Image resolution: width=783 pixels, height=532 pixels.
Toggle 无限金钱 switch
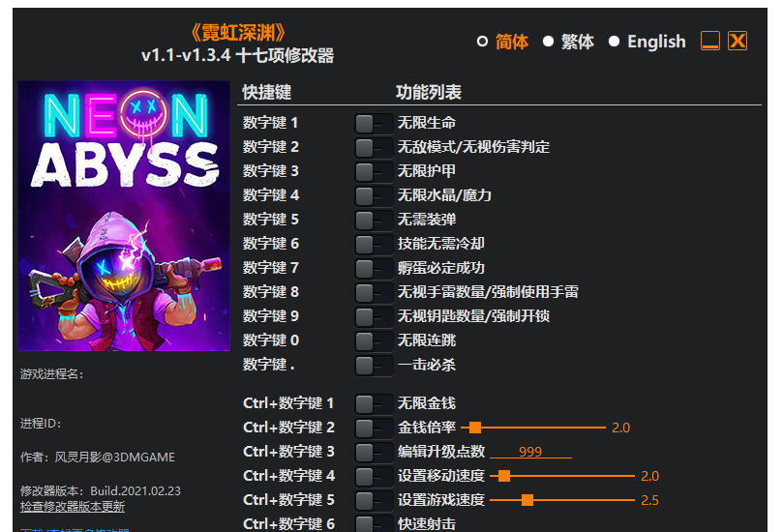(x=374, y=403)
